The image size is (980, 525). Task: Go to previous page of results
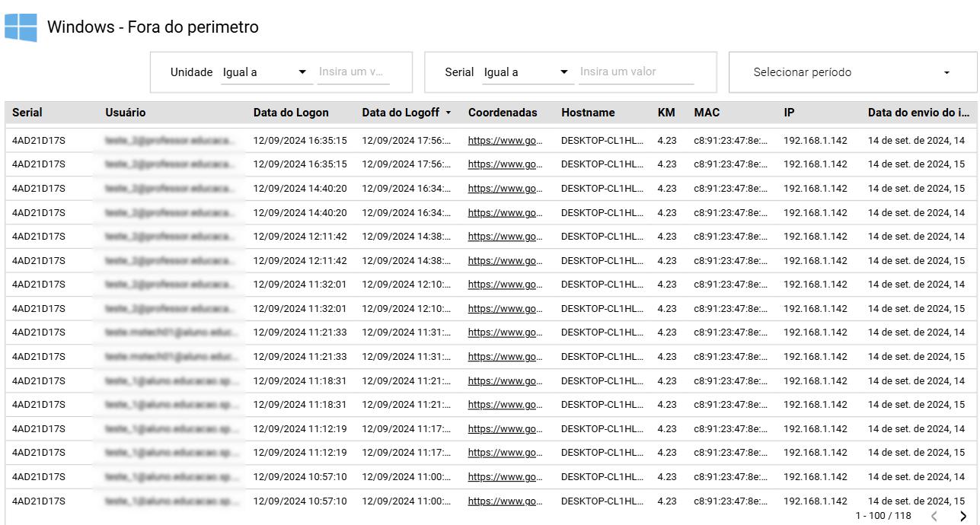pos(934,516)
